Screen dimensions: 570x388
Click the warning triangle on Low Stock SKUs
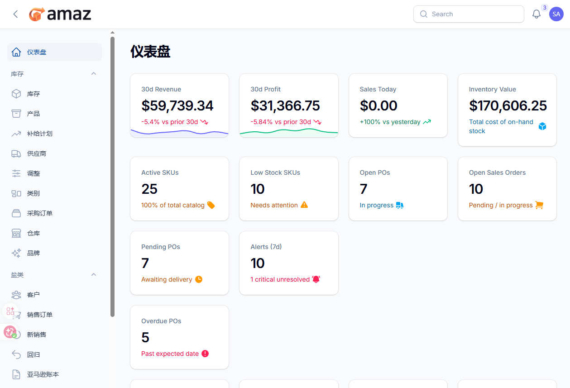point(304,205)
